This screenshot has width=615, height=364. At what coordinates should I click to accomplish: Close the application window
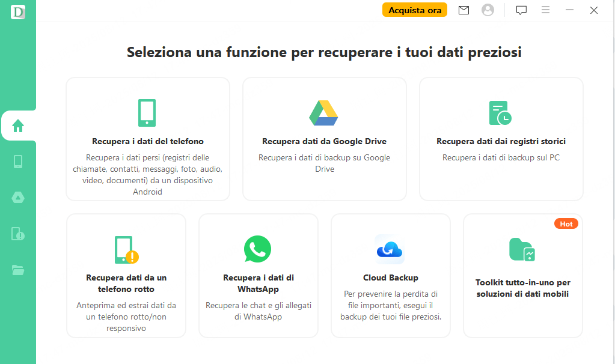pos(594,10)
